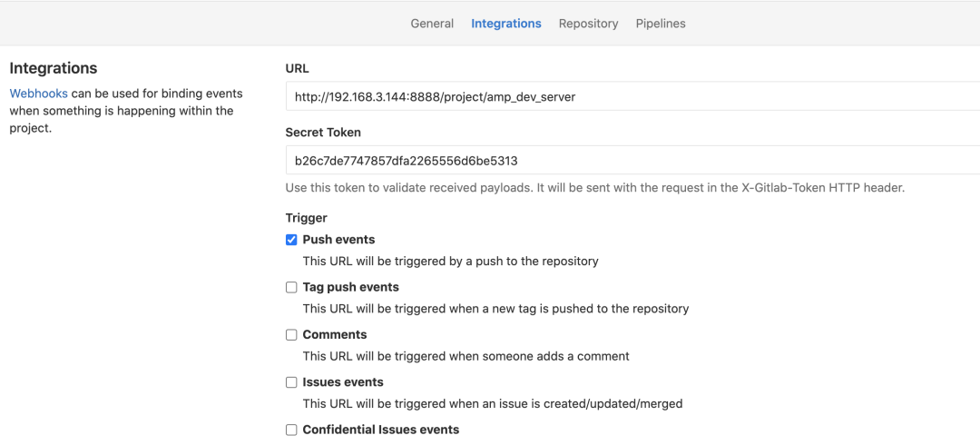Check the Issues events checkbox
The width and height of the screenshot is (980, 445).
pyautogui.click(x=291, y=382)
